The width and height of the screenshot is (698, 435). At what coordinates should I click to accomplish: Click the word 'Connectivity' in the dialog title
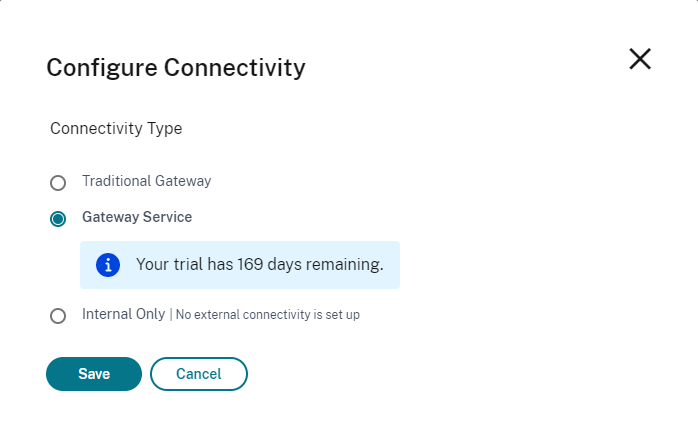point(234,68)
